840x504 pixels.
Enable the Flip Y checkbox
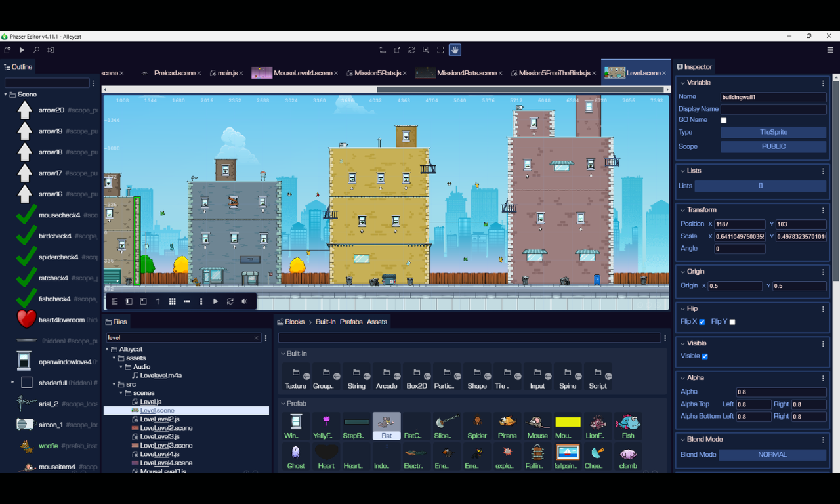(732, 322)
